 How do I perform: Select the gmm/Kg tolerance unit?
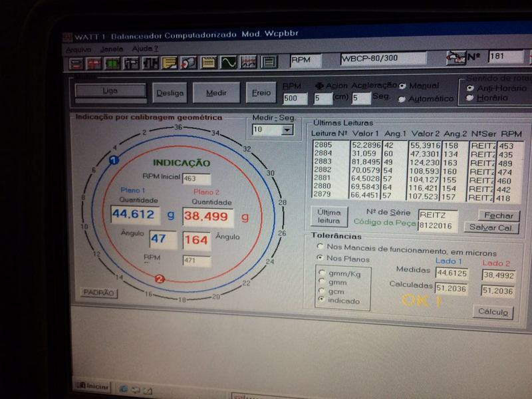[x=323, y=273]
